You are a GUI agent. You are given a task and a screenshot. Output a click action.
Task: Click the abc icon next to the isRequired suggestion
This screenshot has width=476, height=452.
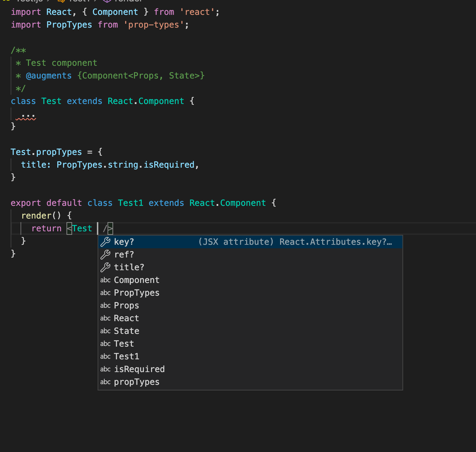(105, 369)
